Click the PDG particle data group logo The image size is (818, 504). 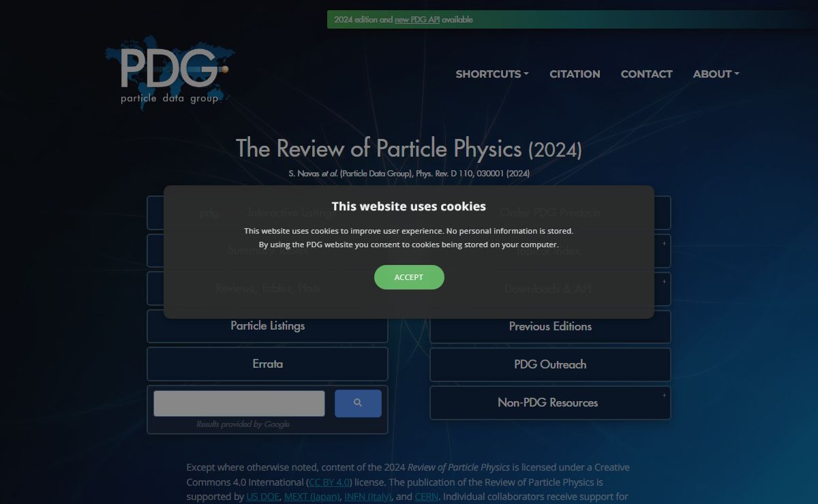click(x=170, y=74)
